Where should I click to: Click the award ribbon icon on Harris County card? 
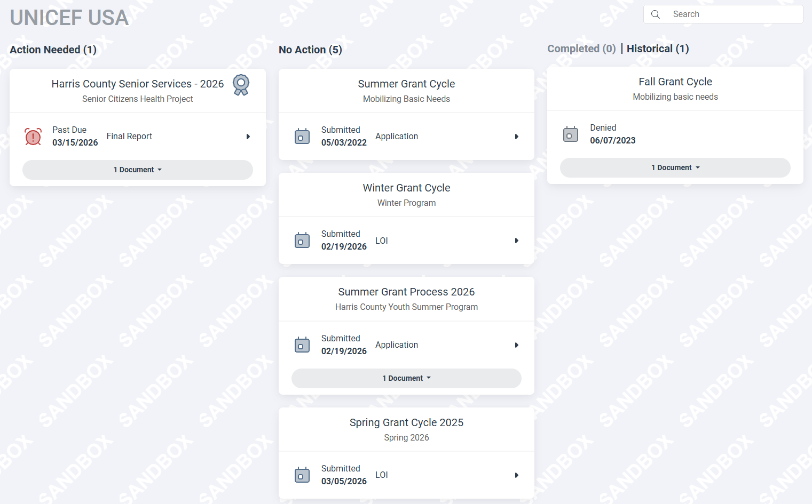[x=241, y=85]
